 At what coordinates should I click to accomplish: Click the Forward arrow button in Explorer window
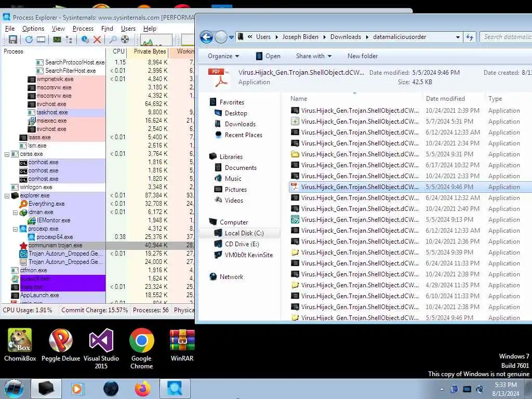pos(220,37)
